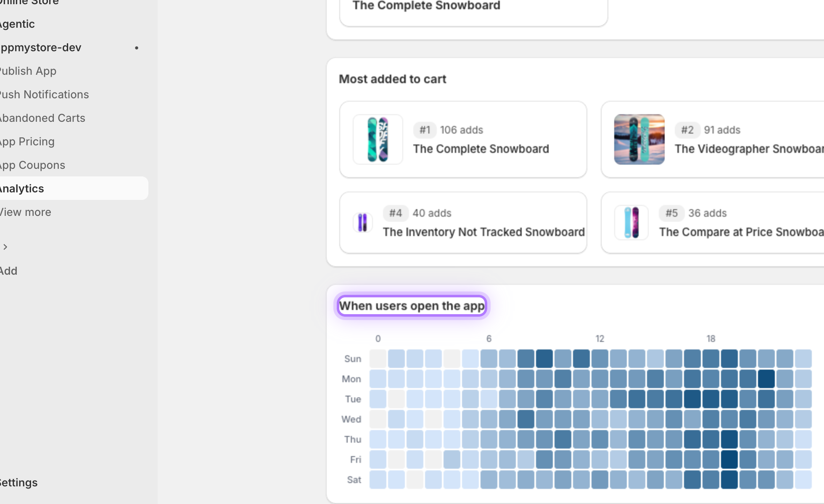
Task: Open The Compare at Price Snowboard title
Action: coord(742,232)
